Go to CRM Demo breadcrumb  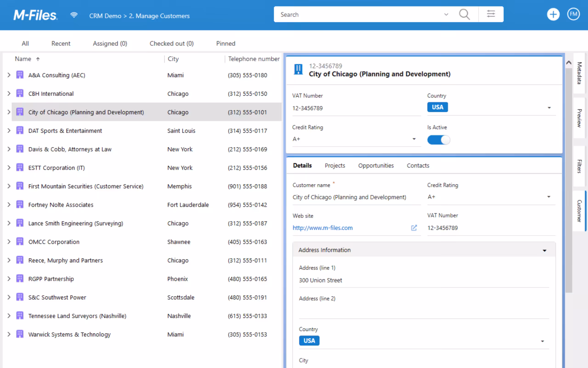(x=105, y=16)
